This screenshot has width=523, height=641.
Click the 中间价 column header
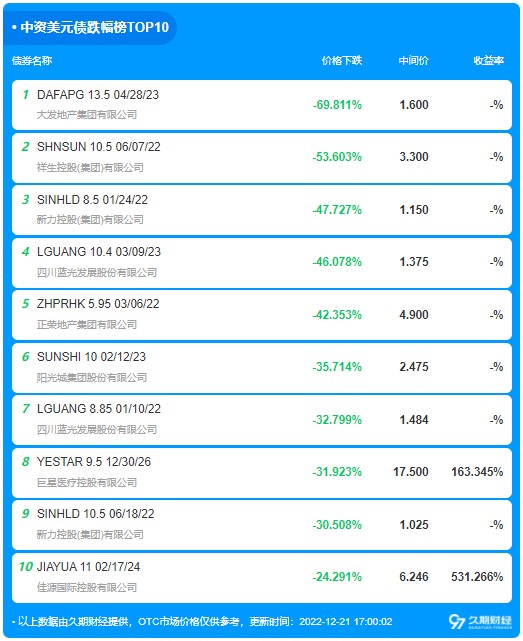(x=413, y=61)
